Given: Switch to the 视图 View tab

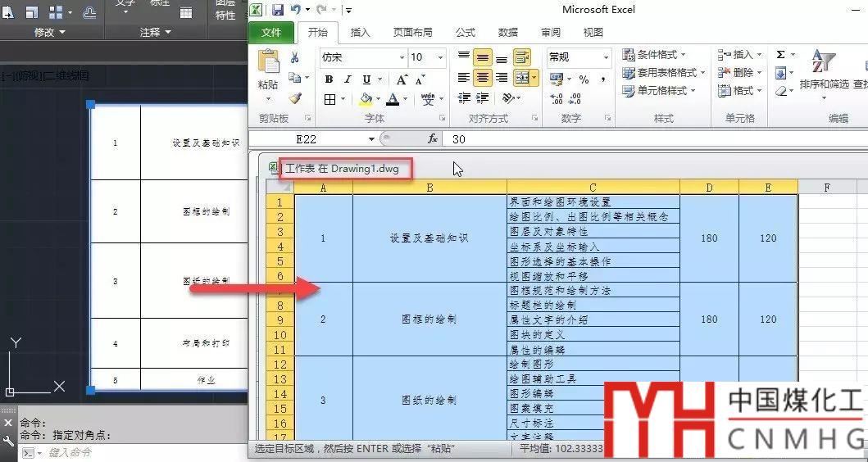Looking at the screenshot, I should click(593, 33).
